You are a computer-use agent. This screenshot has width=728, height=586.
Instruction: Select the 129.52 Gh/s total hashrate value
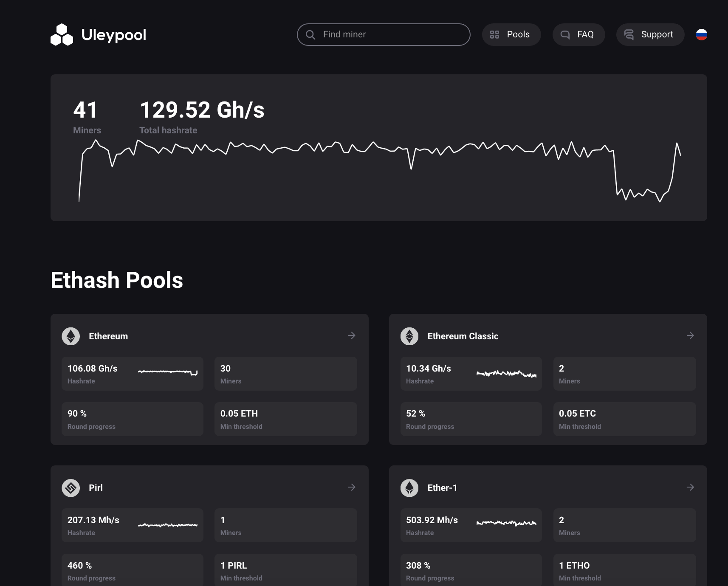coord(202,110)
